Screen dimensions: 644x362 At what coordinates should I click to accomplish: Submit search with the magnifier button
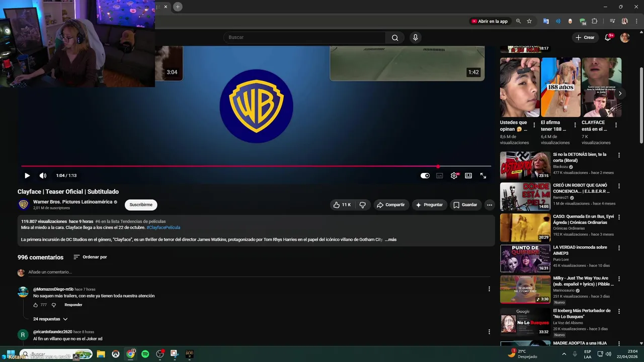(395, 37)
